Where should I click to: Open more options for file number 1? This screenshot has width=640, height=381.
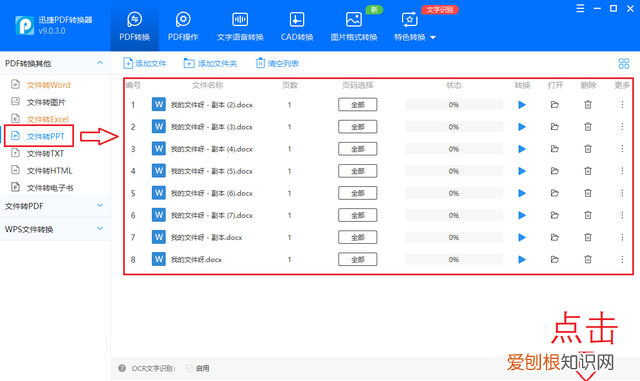(622, 105)
